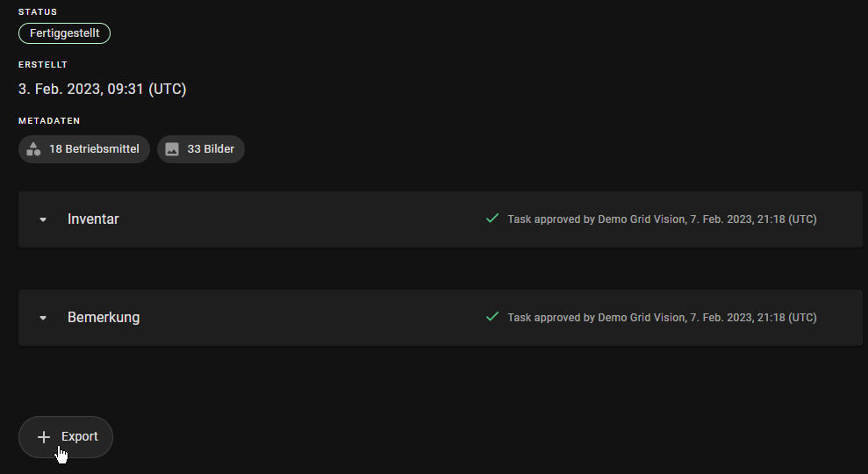Click the Fertiggestellt status chip
868x474 pixels.
coord(64,33)
